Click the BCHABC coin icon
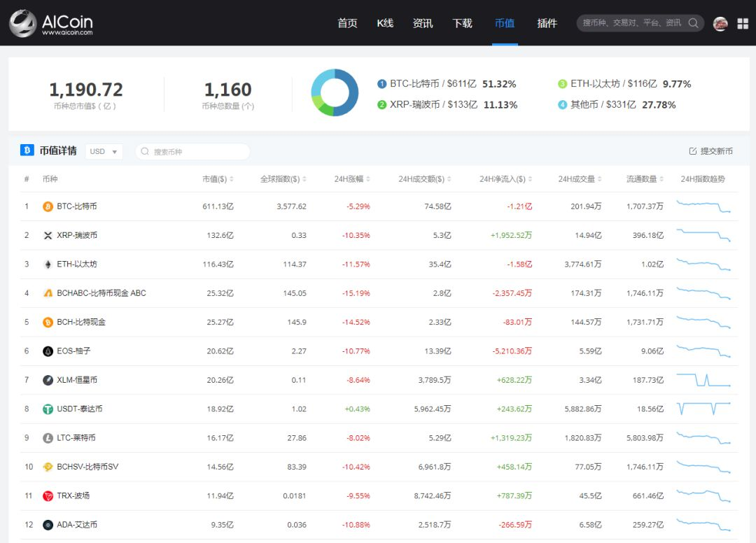The width and height of the screenshot is (756, 543). [48, 293]
